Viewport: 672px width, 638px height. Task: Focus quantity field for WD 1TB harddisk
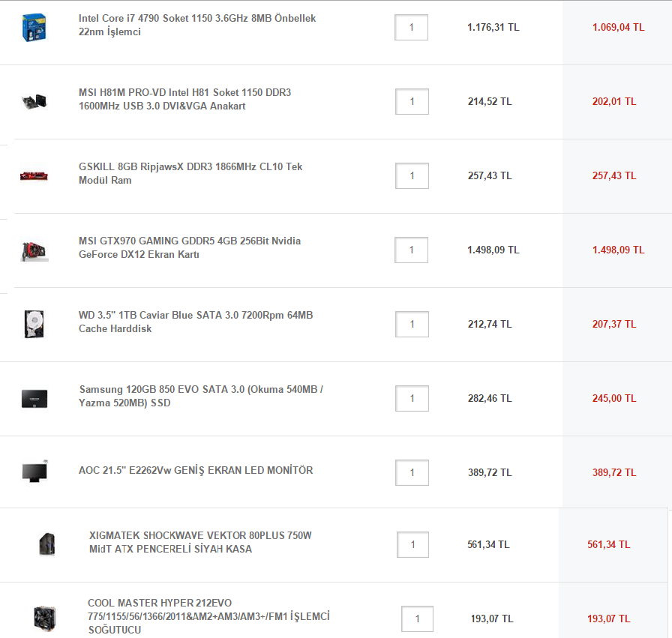(412, 325)
